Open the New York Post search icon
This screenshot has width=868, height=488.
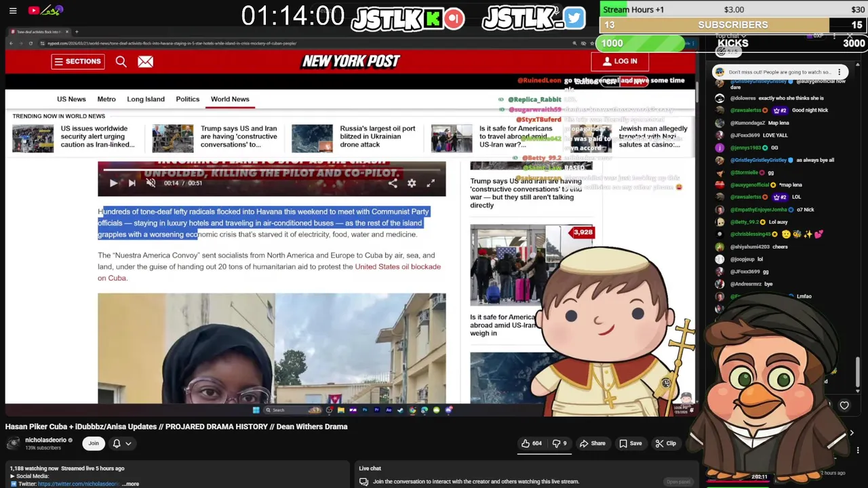click(121, 62)
